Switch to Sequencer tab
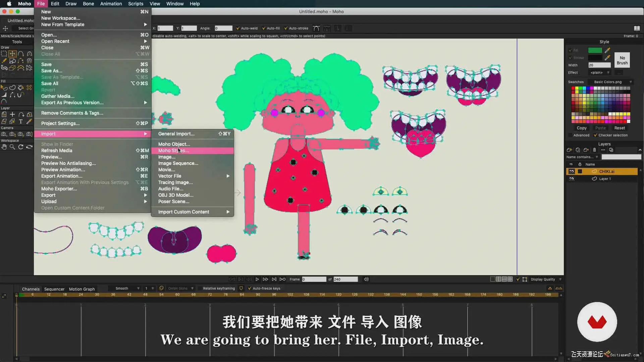The image size is (644, 362). coord(54,289)
